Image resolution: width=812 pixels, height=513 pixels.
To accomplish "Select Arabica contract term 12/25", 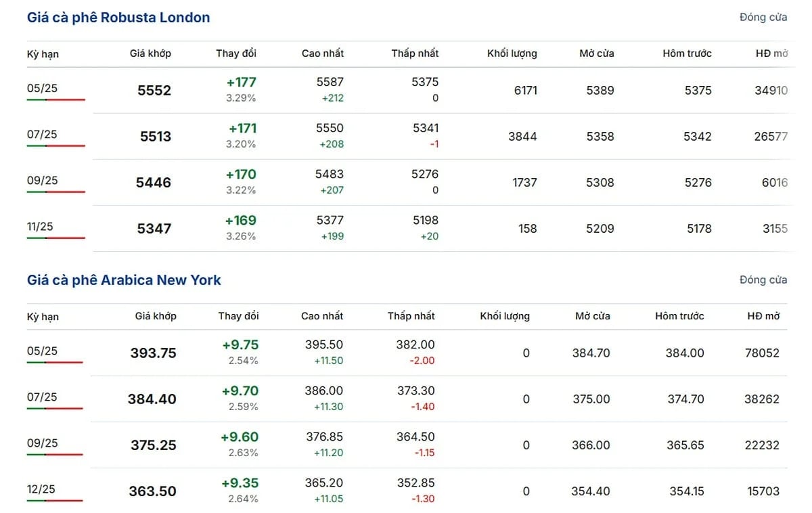I will [42, 489].
